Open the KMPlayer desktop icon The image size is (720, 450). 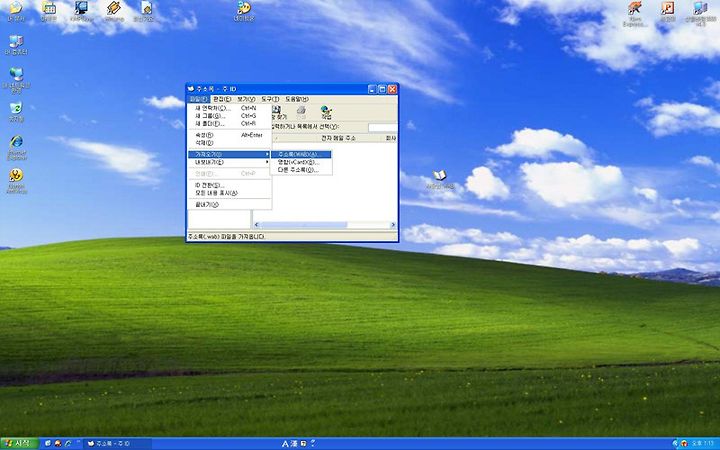(x=81, y=11)
